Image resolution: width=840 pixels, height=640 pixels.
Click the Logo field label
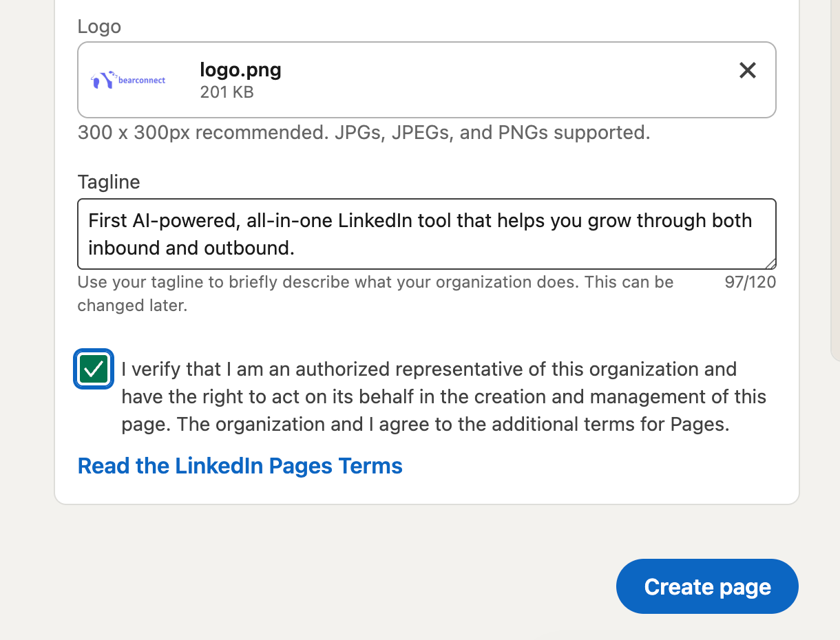point(99,26)
